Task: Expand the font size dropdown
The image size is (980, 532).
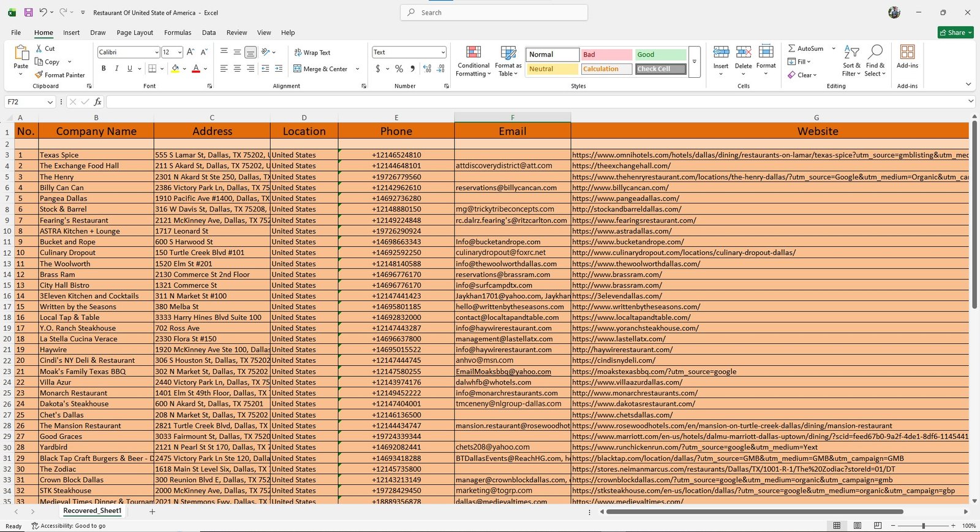Action: [179, 52]
